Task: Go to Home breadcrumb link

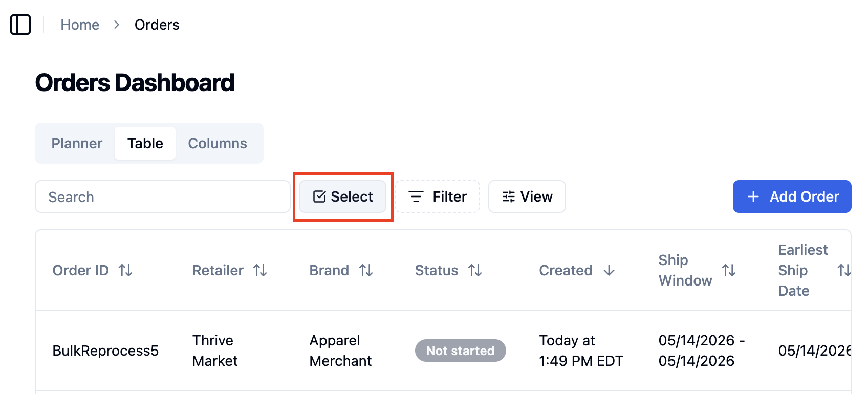Action: 80,25
